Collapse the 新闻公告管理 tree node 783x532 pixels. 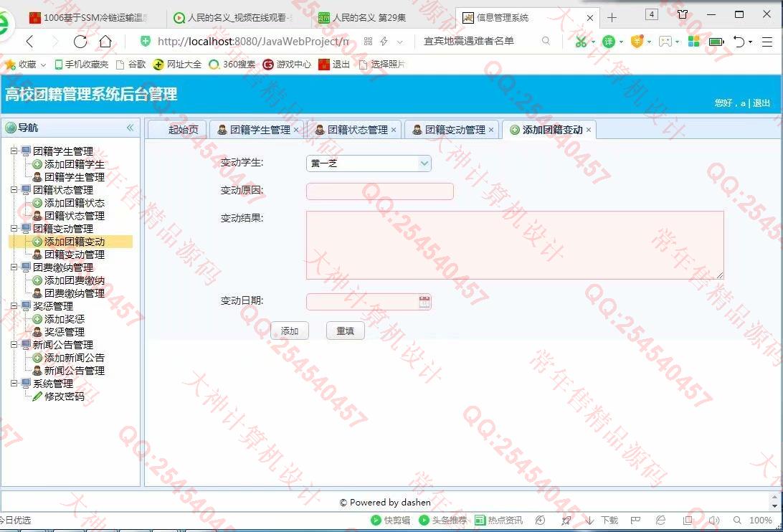(x=14, y=344)
